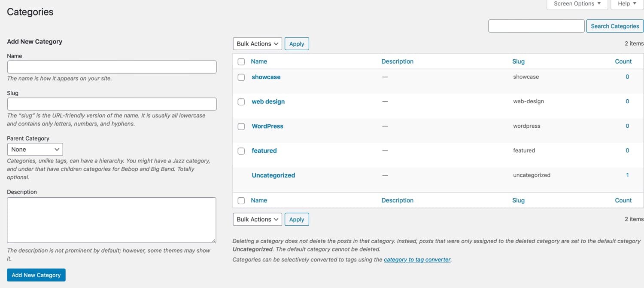Open the Parent Category dropdown
The width and height of the screenshot is (644, 288).
coord(35,149)
